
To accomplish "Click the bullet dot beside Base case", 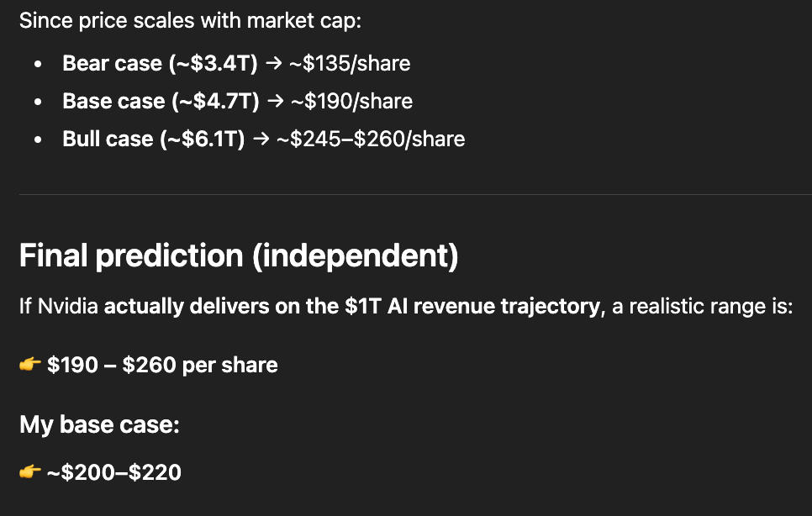I will click(x=38, y=103).
